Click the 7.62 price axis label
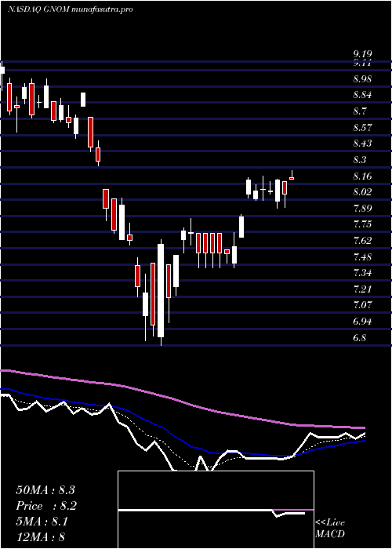392x549 pixels. click(x=362, y=240)
